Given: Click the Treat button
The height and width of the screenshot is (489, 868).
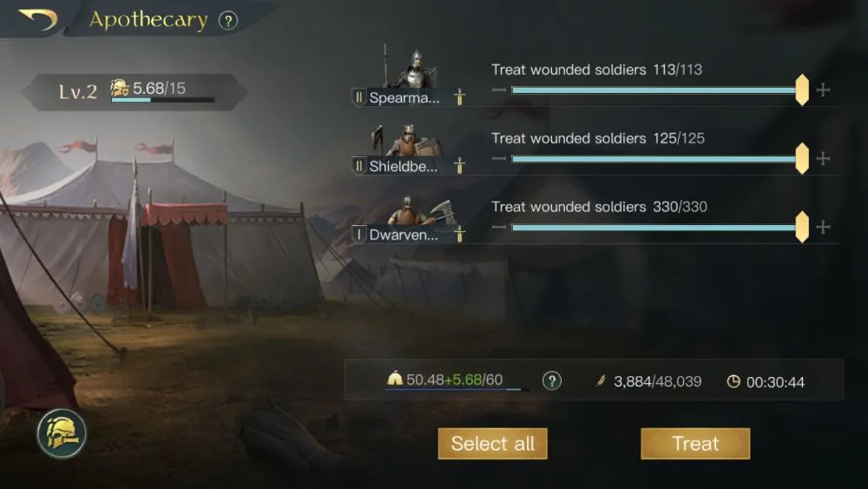Looking at the screenshot, I should click(695, 444).
